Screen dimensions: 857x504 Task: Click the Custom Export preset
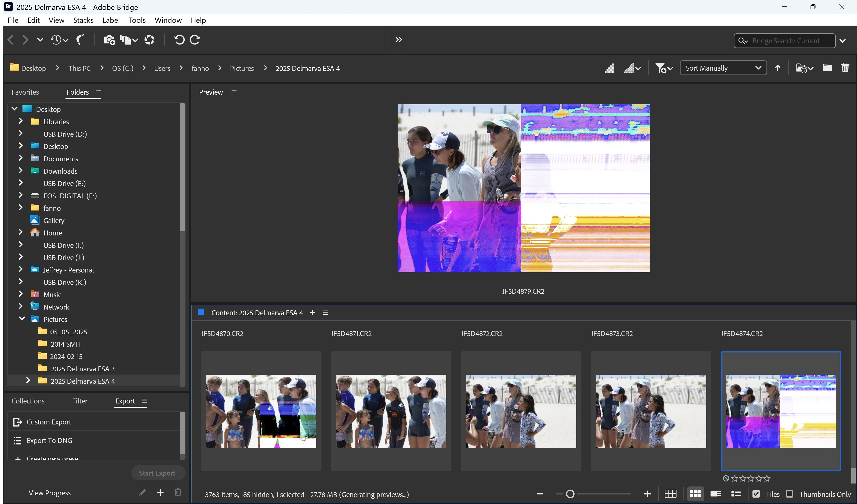point(49,422)
